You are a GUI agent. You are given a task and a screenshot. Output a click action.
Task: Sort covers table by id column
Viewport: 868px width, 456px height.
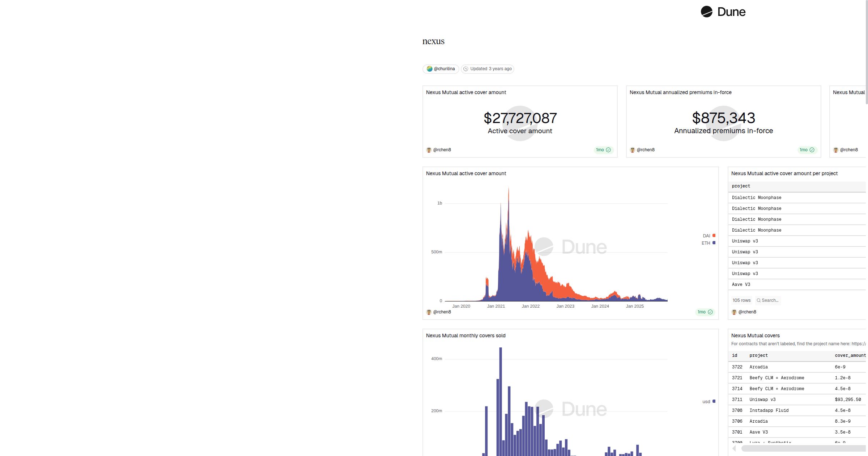[735, 355]
